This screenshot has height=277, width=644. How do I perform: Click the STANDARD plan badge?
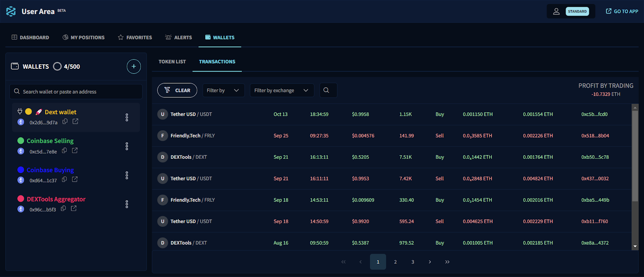(x=577, y=11)
